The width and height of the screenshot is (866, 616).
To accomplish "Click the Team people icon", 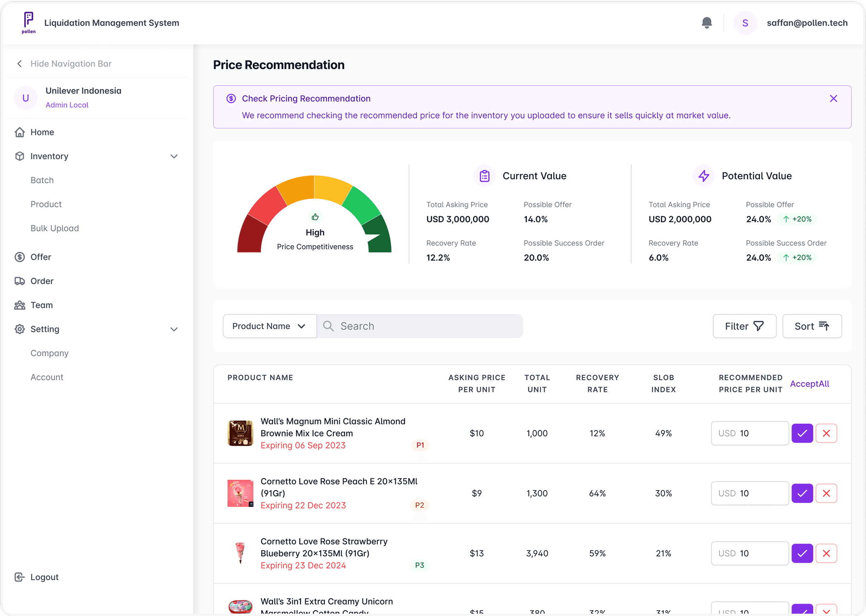I will [20, 305].
